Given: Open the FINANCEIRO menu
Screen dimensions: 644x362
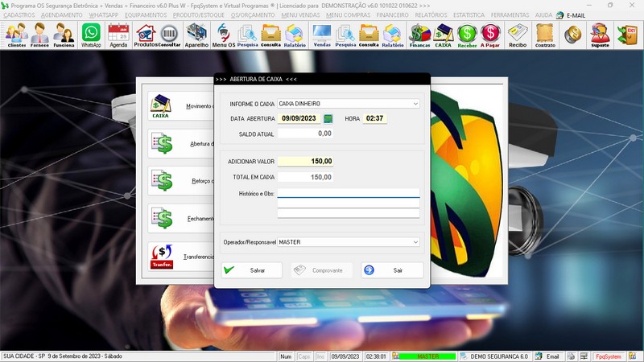Looking at the screenshot, I should click(x=393, y=15).
